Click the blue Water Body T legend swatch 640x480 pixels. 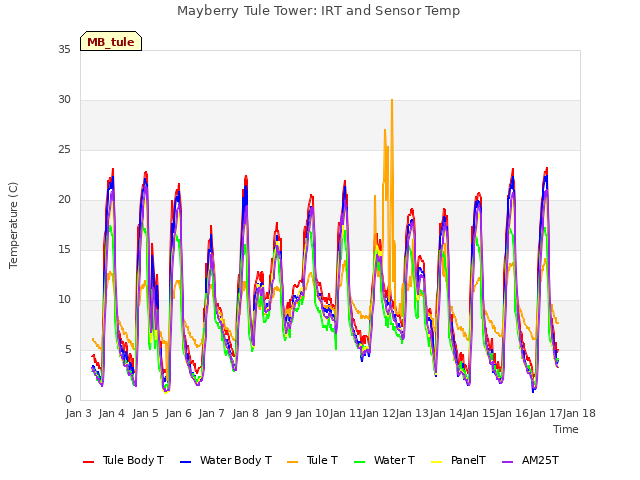(185, 462)
